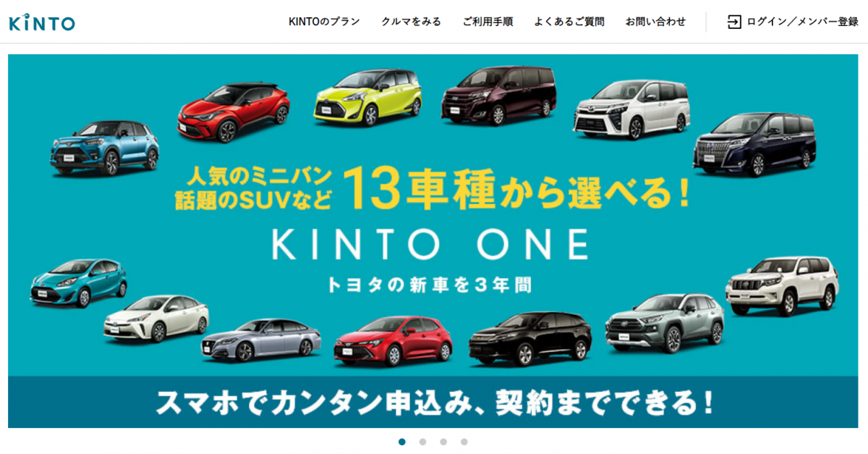Screen dimensions: 868x454
Task: Click the login arrow icon
Action: tap(734, 22)
